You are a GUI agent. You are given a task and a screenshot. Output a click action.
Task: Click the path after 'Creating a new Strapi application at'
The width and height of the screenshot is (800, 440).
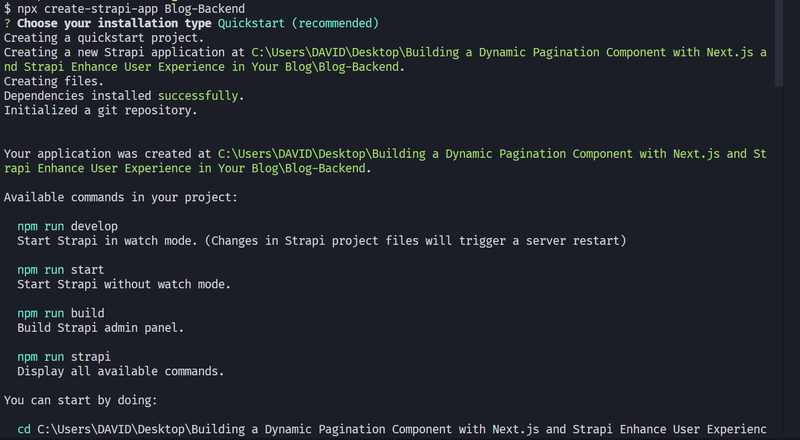385,60
